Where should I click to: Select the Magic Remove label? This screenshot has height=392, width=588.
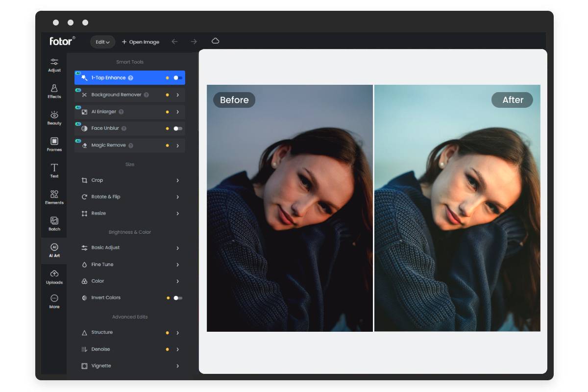click(x=109, y=146)
